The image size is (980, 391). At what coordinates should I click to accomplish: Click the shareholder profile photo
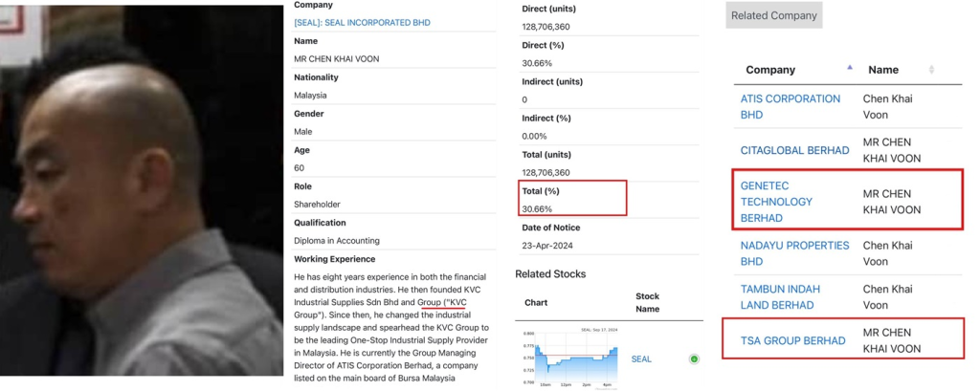coord(142,191)
